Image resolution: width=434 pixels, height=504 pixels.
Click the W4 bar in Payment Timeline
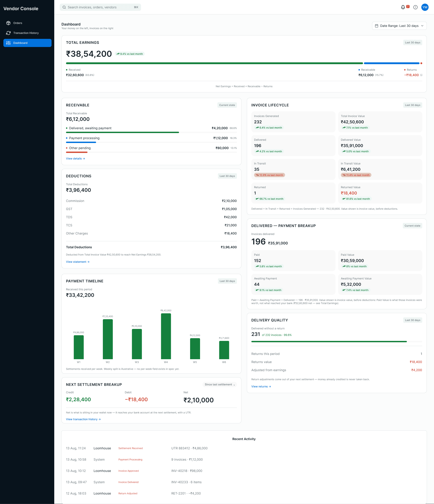tap(166, 336)
